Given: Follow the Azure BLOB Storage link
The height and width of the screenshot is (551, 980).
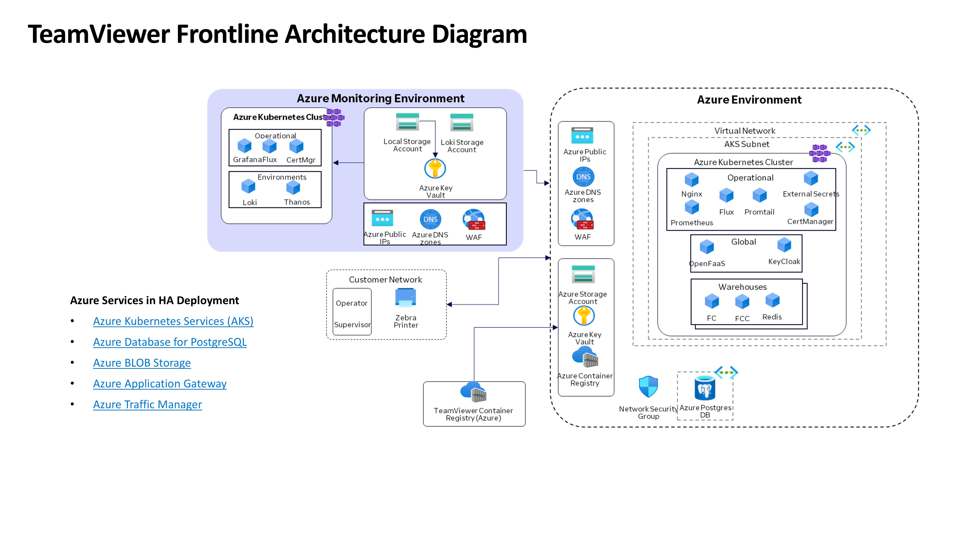Looking at the screenshot, I should tap(142, 363).
